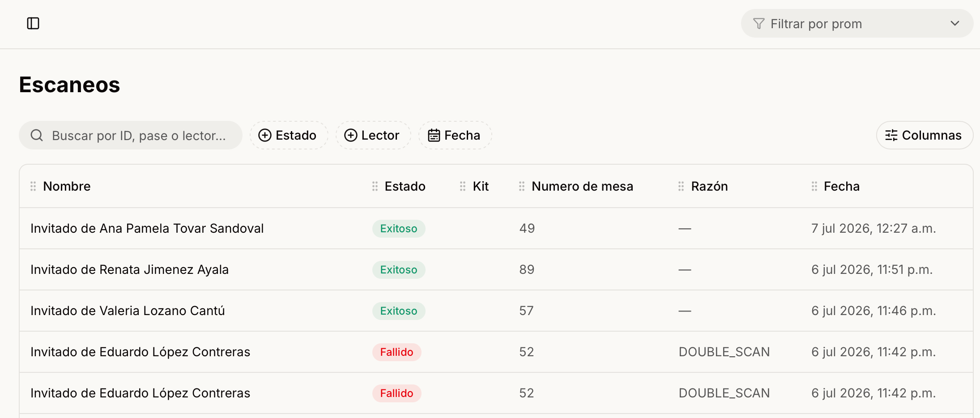Click drag handle beside Fecha column header

814,186
